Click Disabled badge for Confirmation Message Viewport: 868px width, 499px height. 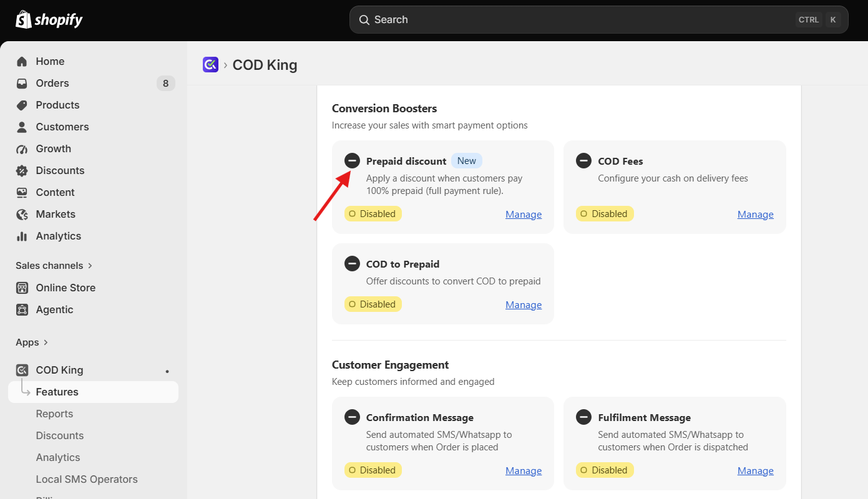(x=373, y=470)
